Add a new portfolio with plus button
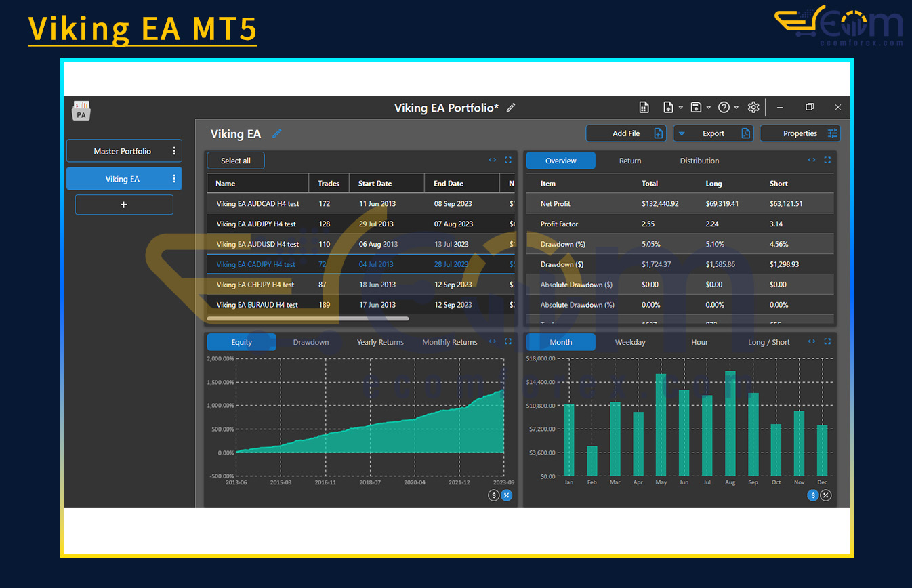Viewport: 912px width, 588px height. 124,205
